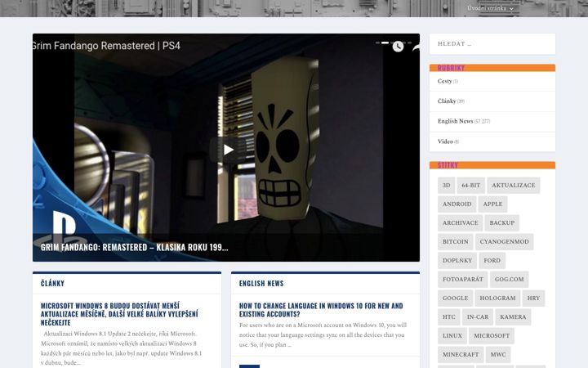Image resolution: width=588 pixels, height=368 pixels.
Task: Select the APPLE tag
Action: click(x=492, y=204)
